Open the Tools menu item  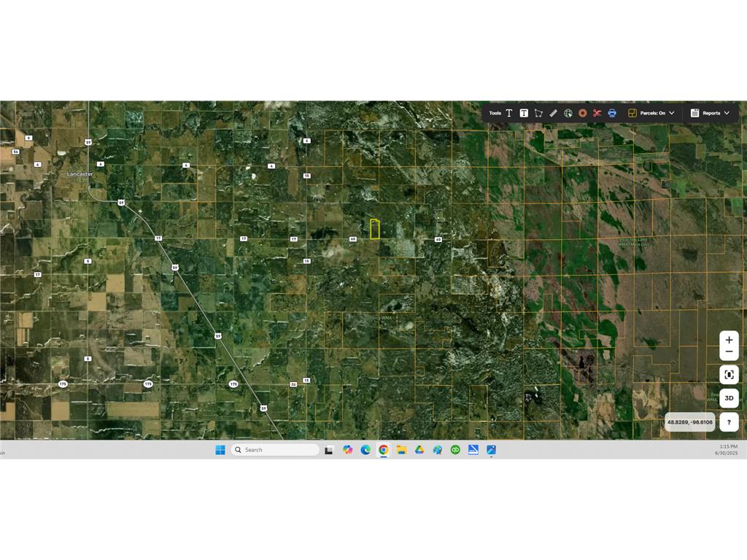(495, 113)
